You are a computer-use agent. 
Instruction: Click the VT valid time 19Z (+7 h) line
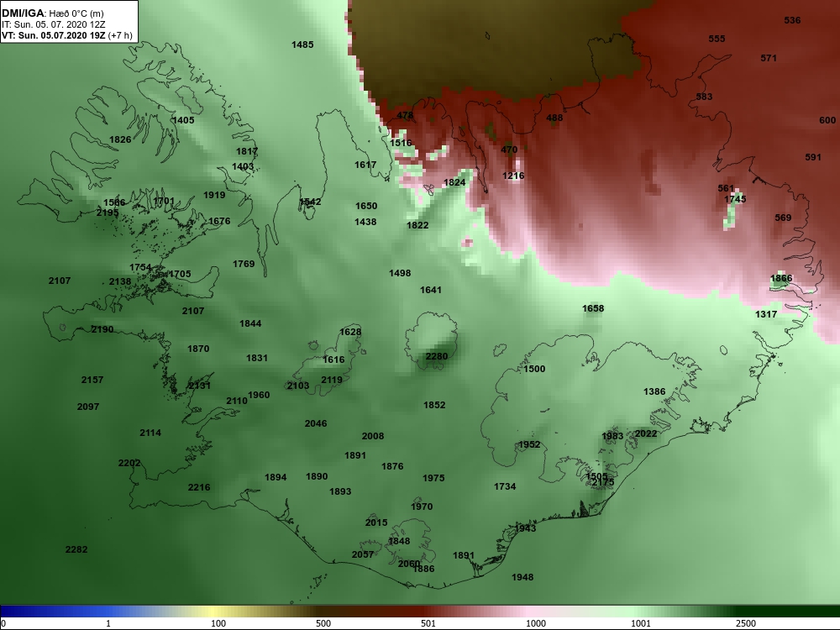coord(66,35)
